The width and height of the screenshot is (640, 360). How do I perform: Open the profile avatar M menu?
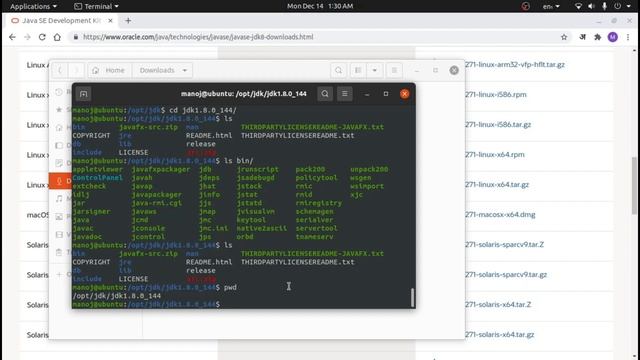click(x=613, y=37)
